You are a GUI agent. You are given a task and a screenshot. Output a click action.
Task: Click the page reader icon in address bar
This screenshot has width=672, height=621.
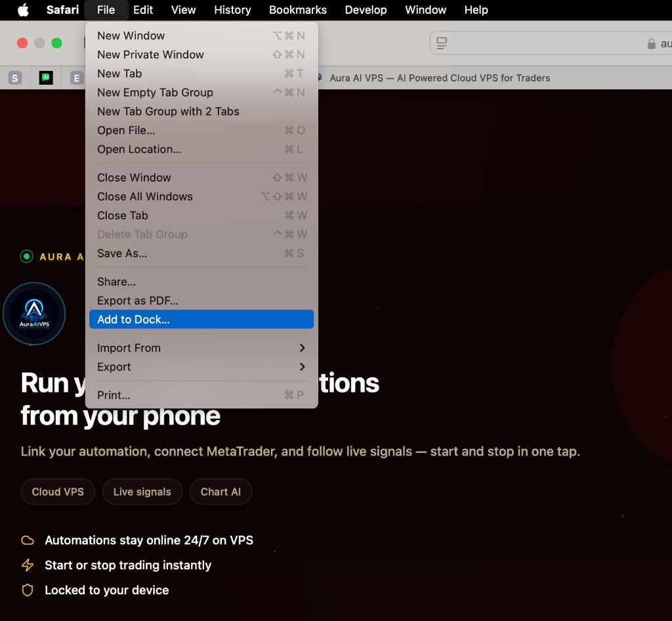coord(442,43)
